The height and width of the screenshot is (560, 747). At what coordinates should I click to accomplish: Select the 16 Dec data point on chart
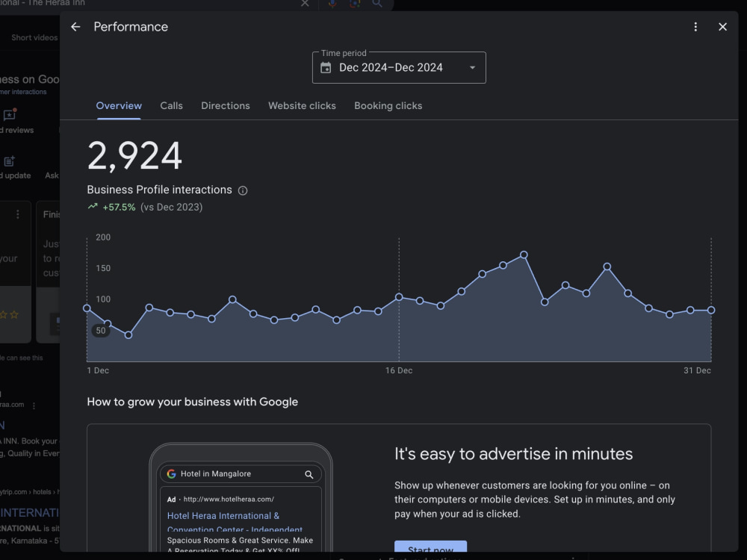click(399, 296)
